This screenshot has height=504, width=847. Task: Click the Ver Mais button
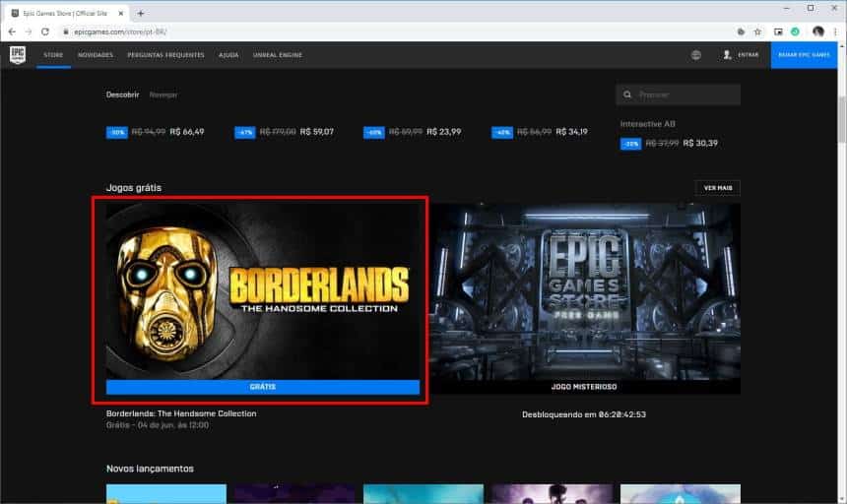tap(718, 188)
